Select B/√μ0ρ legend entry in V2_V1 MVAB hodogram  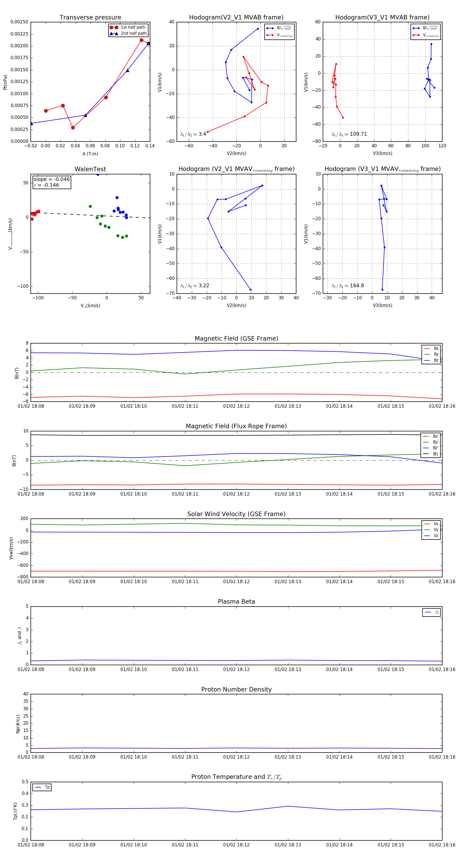coord(279,28)
